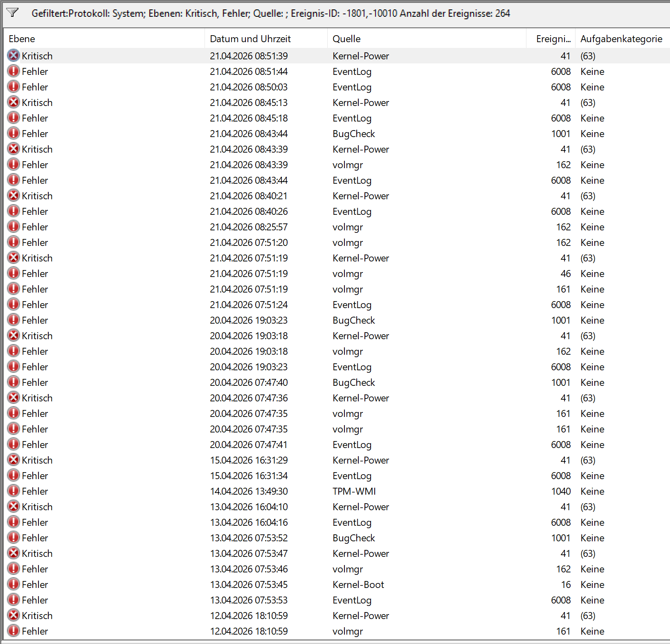The height and width of the screenshot is (644, 670).
Task: Click Kernel-Power source at 21.04.2026 08:51:39
Action: click(x=361, y=56)
